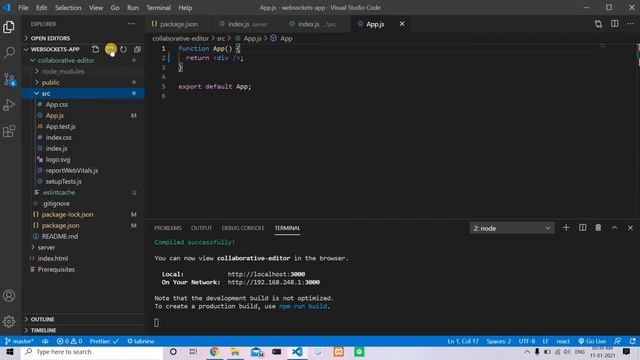Create a new terminal with plus icon
The image size is (640, 360).
pos(566,228)
